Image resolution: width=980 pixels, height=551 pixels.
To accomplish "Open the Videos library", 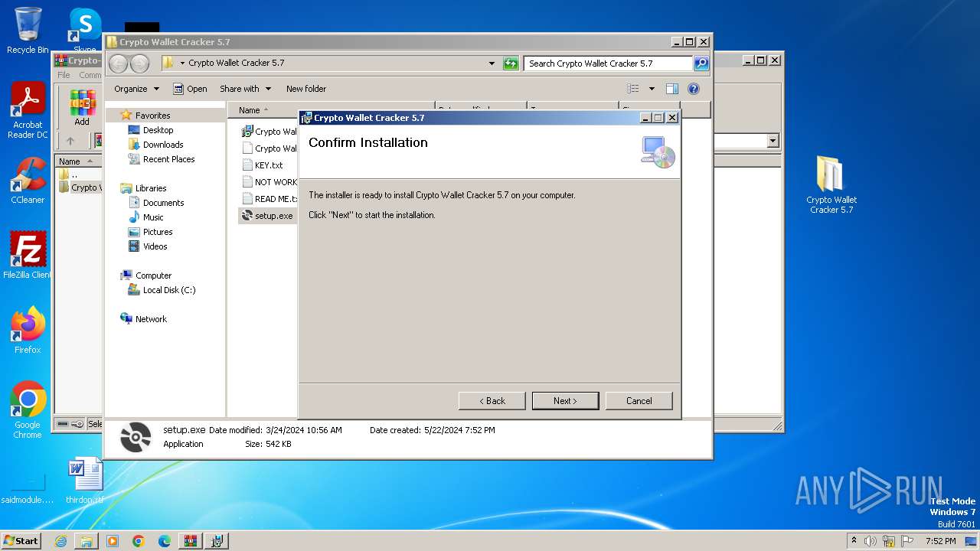I will [148, 246].
